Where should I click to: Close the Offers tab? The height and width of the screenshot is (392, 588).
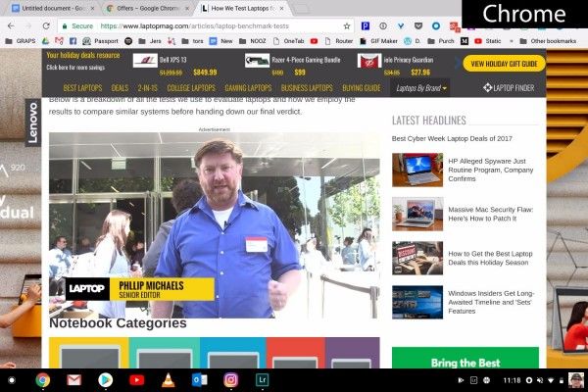pyautogui.click(x=187, y=8)
